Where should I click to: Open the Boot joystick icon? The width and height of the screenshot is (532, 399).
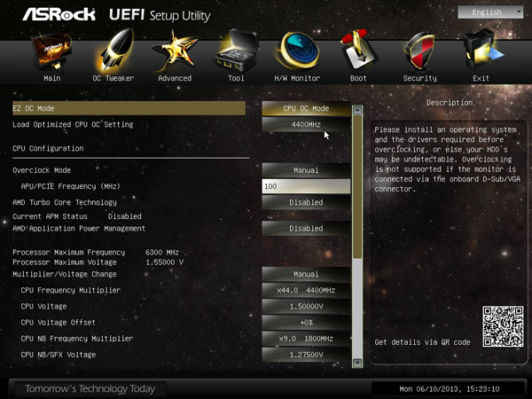coord(358,51)
